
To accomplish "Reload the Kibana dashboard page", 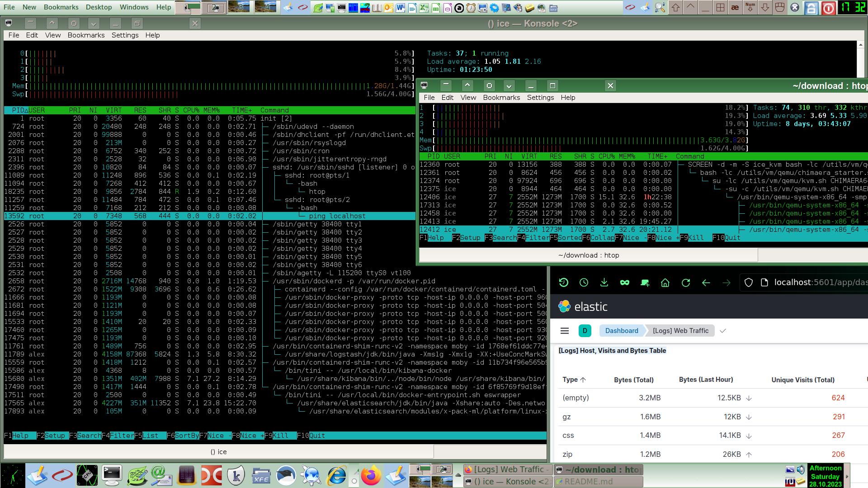I will click(686, 283).
